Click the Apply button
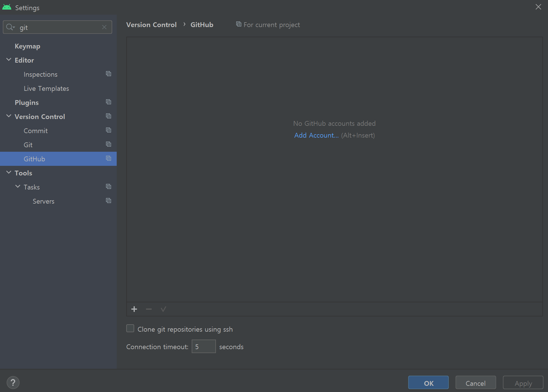This screenshot has width=548, height=392. (x=523, y=383)
